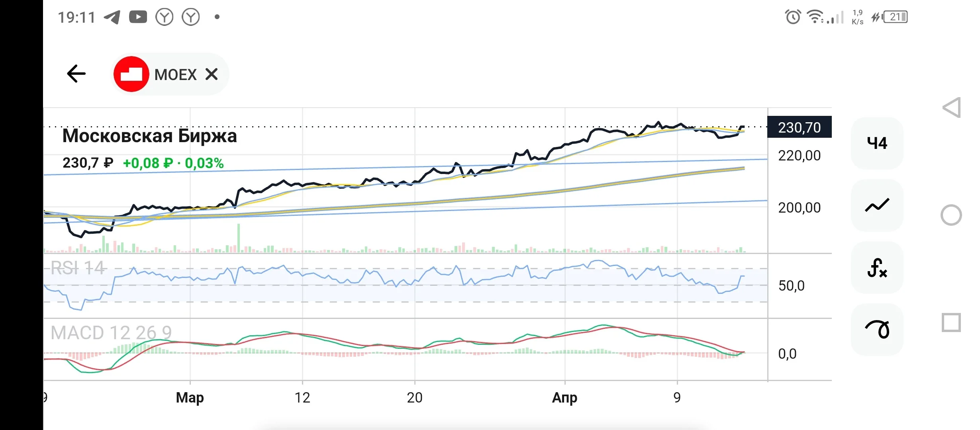Tap the red MOEX logo icon
This screenshot has width=980, height=430.
tap(131, 74)
